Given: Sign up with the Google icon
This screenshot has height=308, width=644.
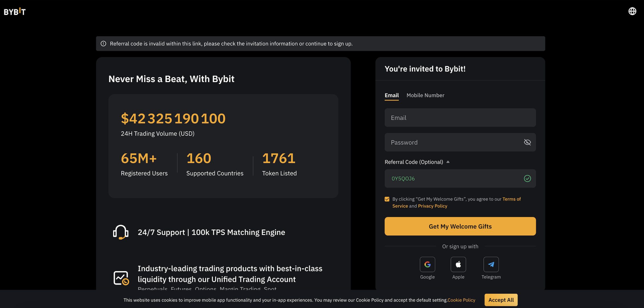Looking at the screenshot, I should click(427, 264).
